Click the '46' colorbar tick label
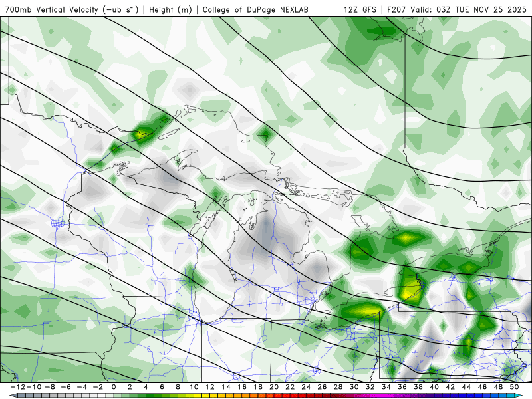The height and width of the screenshot is (399, 532). (482, 387)
